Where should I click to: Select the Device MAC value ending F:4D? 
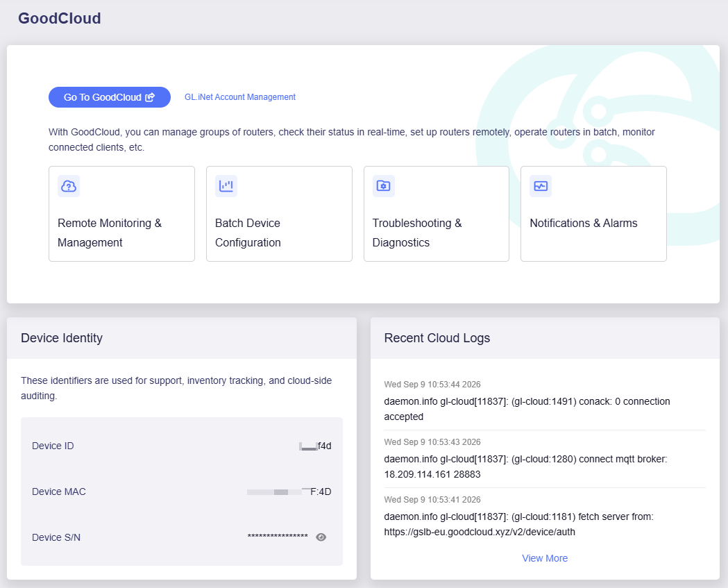point(289,492)
